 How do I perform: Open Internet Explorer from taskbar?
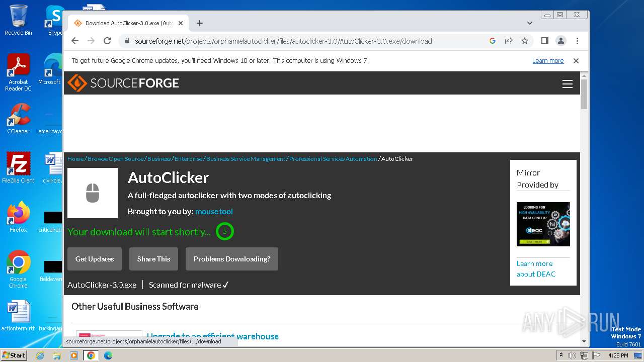[40, 355]
